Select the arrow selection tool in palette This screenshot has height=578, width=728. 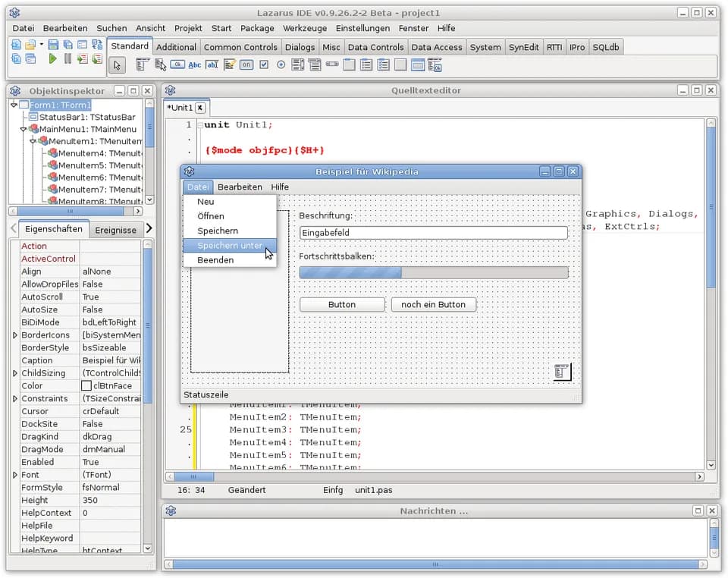(x=117, y=65)
